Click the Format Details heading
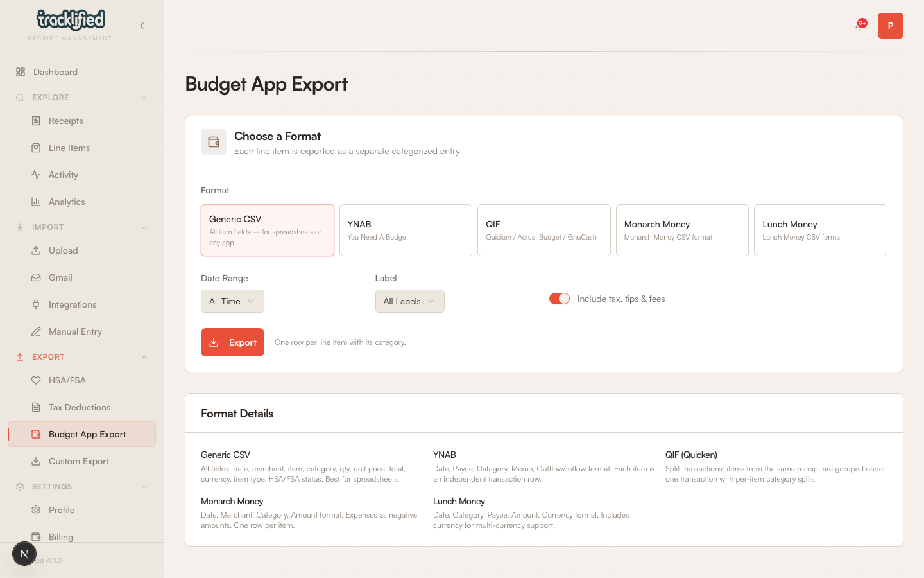Viewport: 924px width, 578px height. (x=237, y=414)
